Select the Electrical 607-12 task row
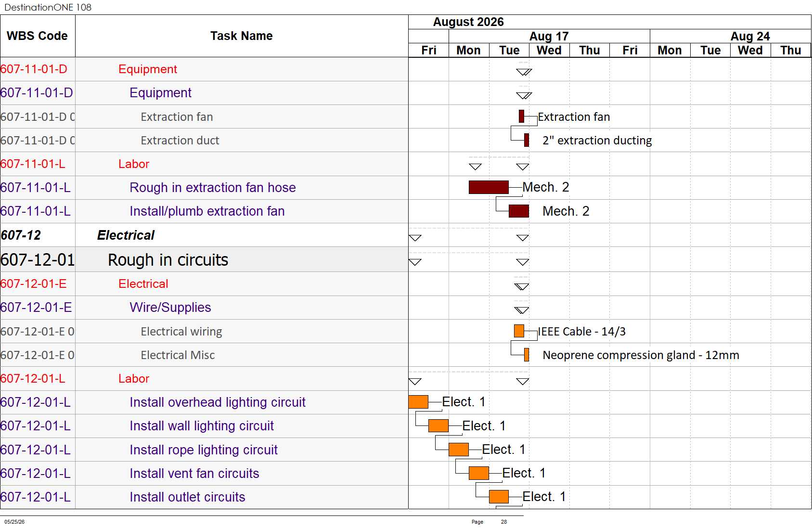This screenshot has height=528, width=812. (204, 235)
